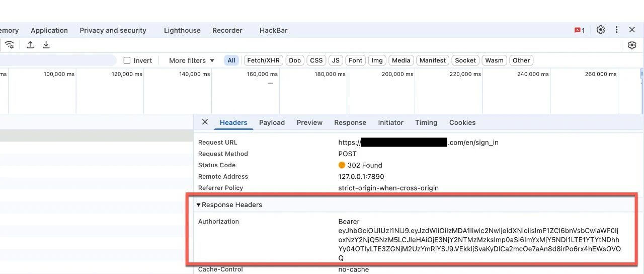This screenshot has height=274, width=644.
Task: Filter requests by Img type
Action: 377,60
